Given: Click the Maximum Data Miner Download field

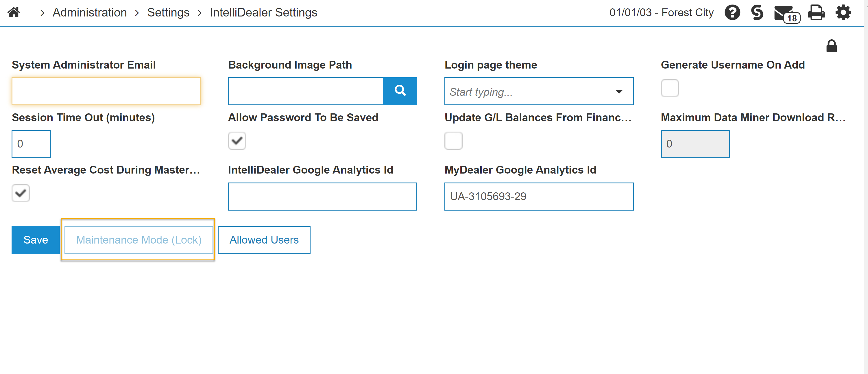Looking at the screenshot, I should point(695,143).
